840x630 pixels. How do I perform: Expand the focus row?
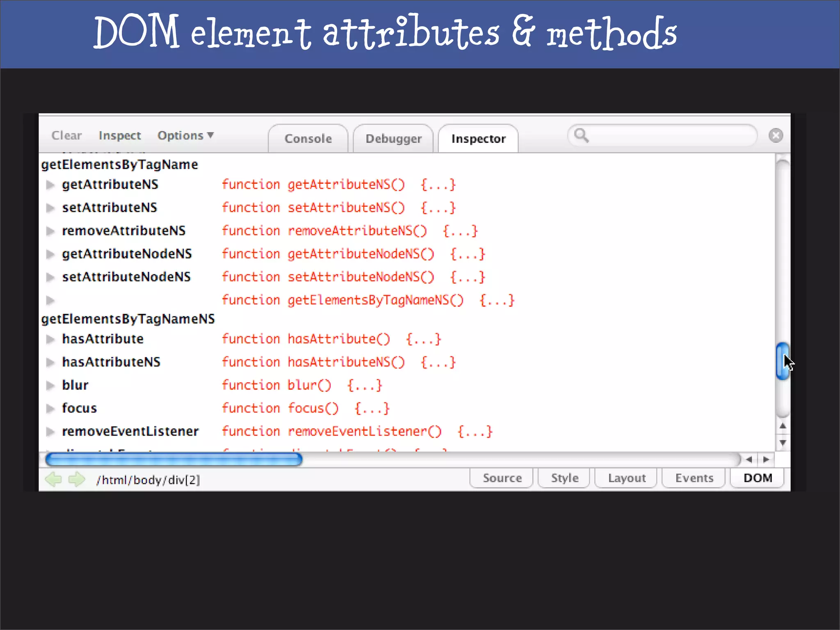click(x=50, y=409)
